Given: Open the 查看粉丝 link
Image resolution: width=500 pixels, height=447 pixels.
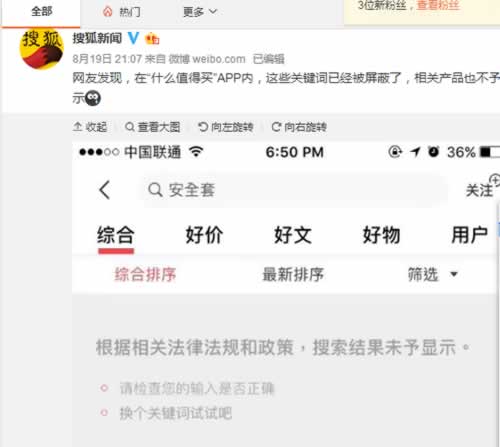Looking at the screenshot, I should click(438, 5).
